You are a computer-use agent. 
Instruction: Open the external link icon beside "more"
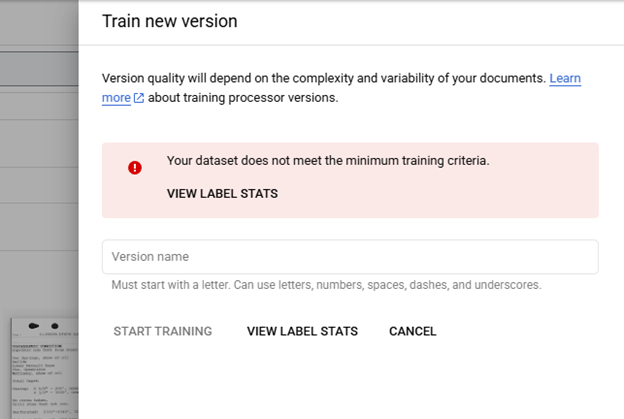click(139, 98)
